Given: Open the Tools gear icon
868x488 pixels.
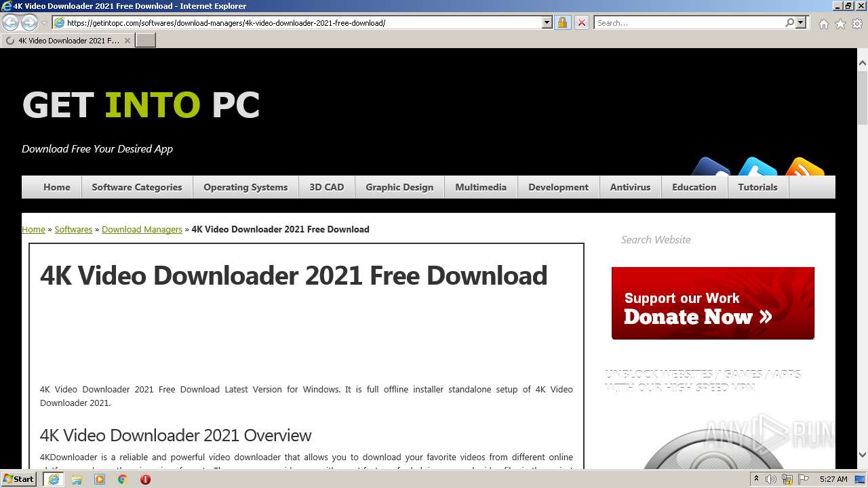Looking at the screenshot, I should pos(857,24).
